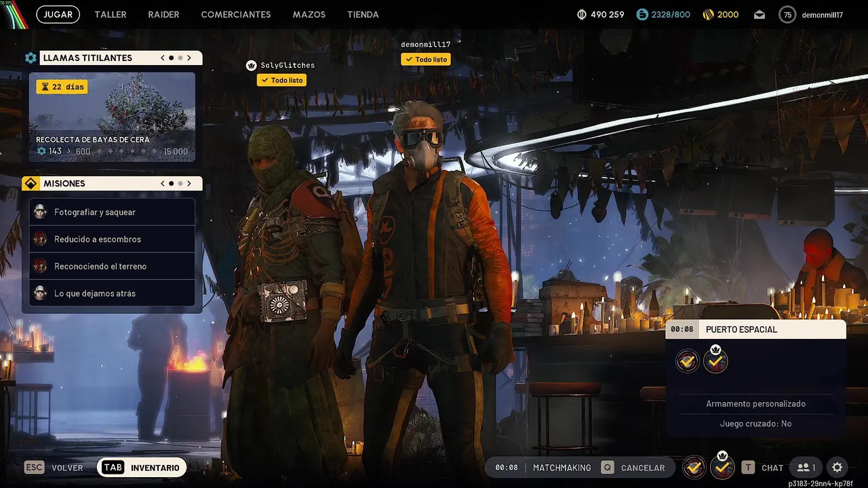Click the Lo que dejamos atrás trader portrait
The image size is (868, 488).
click(41, 293)
